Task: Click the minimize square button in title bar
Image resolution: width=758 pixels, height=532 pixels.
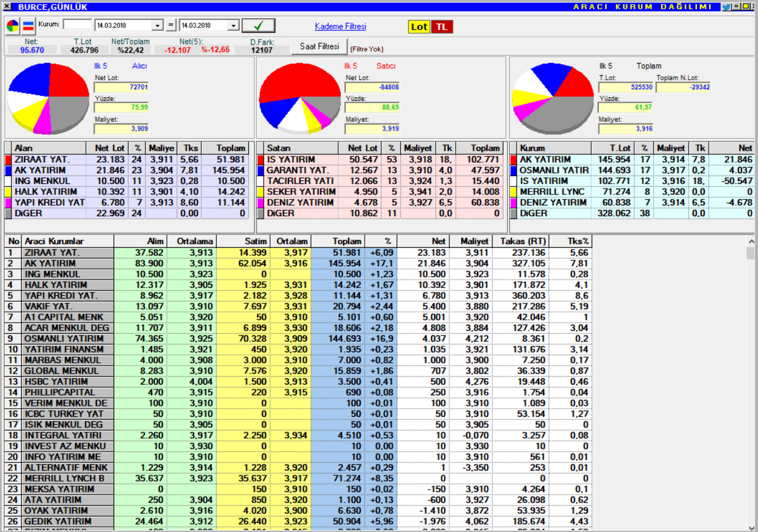Action: click(x=736, y=7)
